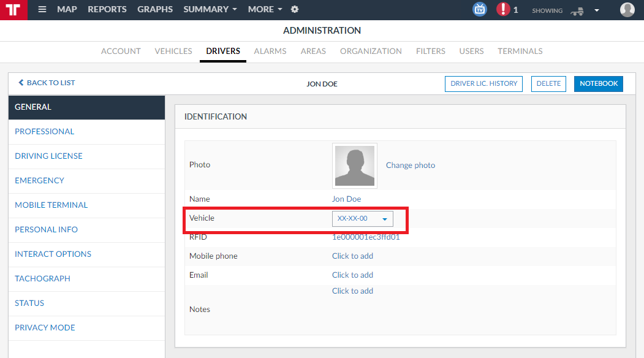This screenshot has width=644, height=358.
Task: Click the vehicle icon next to SHOWING
Action: coord(577,11)
